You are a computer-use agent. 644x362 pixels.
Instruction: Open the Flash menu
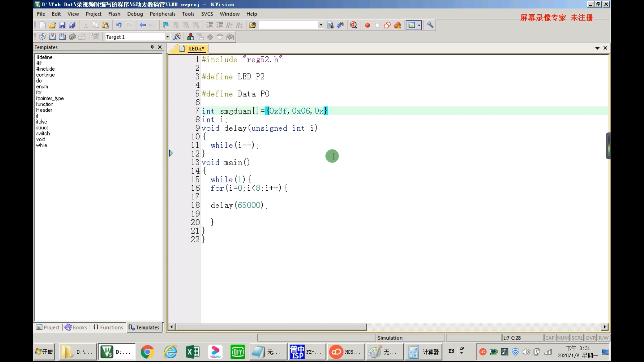coord(114,14)
